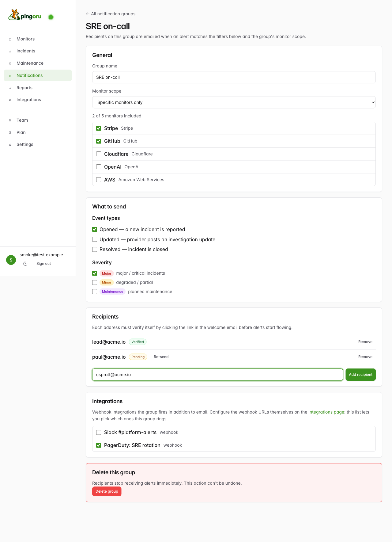The width and height of the screenshot is (392, 542).
Task: Click the purple Maintenance severity tag
Action: (x=112, y=292)
